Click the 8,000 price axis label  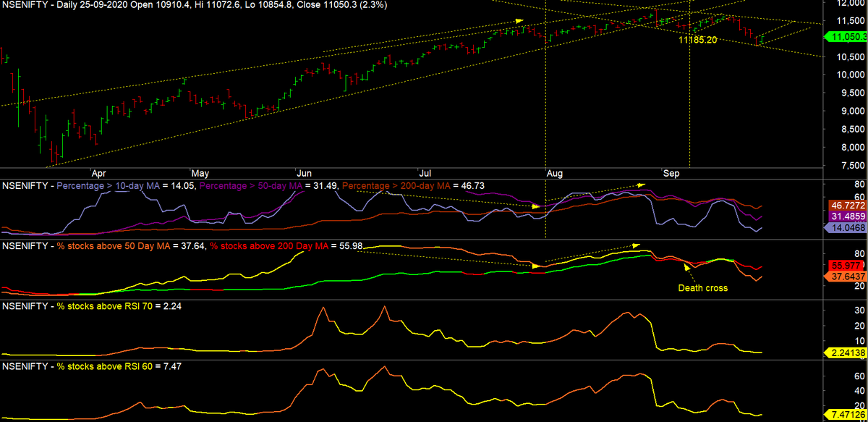(x=853, y=147)
